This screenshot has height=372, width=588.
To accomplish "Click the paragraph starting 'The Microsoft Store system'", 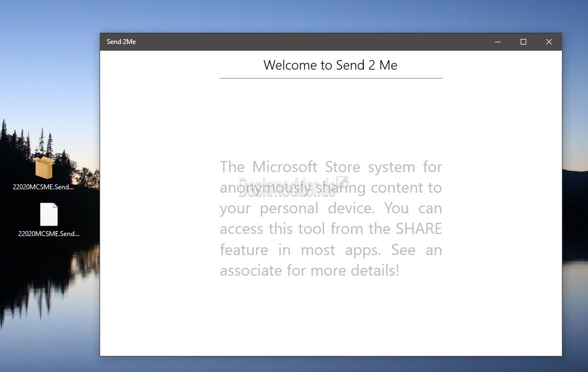I will (331, 218).
